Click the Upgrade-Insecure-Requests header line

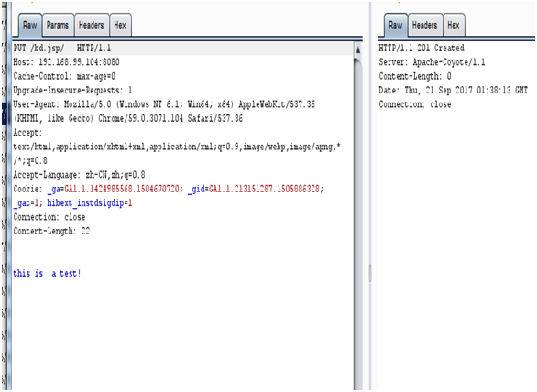pos(72,90)
